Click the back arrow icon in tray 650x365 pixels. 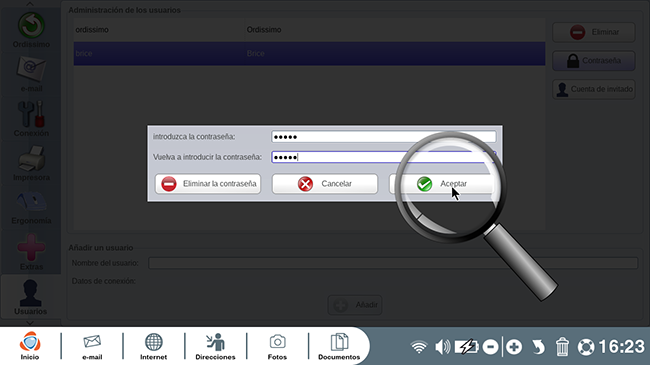[x=538, y=347]
